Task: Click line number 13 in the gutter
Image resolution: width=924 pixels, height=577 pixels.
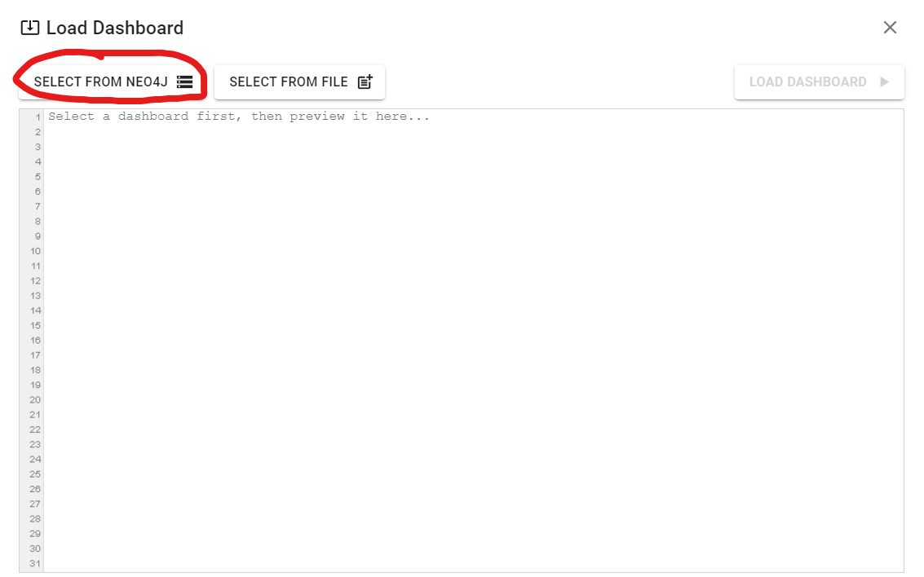Action: tap(35, 296)
